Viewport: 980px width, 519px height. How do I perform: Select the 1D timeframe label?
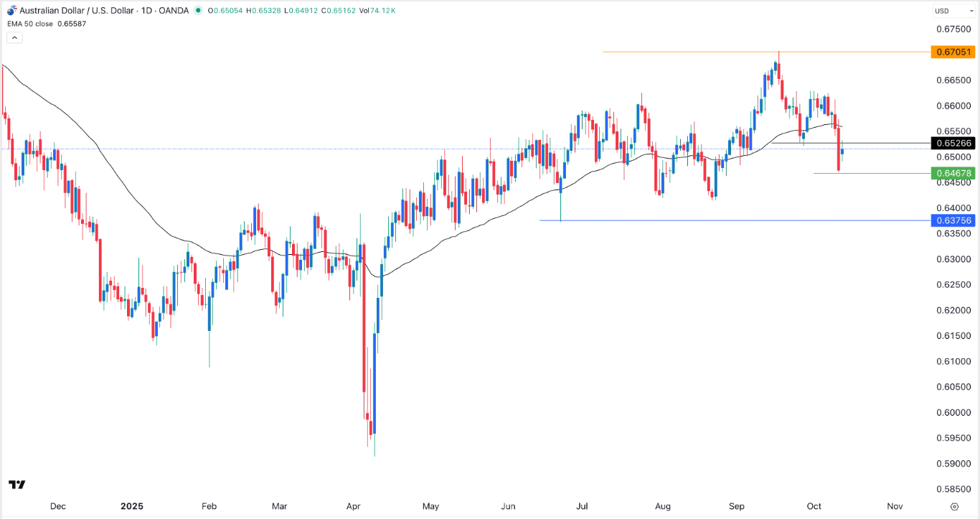click(x=145, y=11)
